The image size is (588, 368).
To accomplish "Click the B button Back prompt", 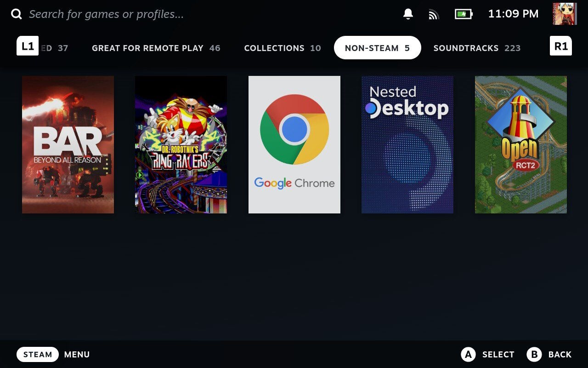I will (549, 354).
